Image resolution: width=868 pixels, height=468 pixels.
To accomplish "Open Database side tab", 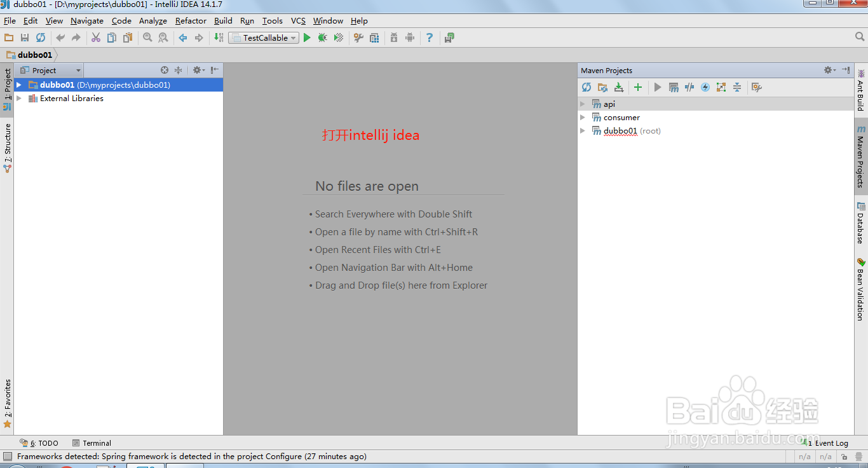I will pos(860,223).
